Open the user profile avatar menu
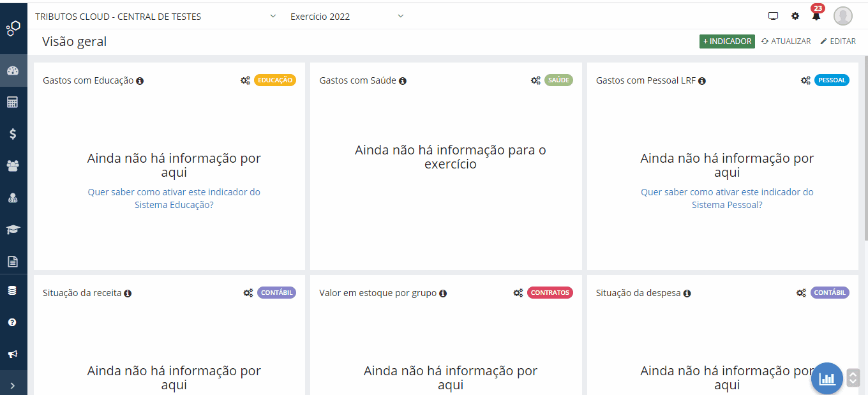The image size is (868, 395). pyautogui.click(x=842, y=16)
